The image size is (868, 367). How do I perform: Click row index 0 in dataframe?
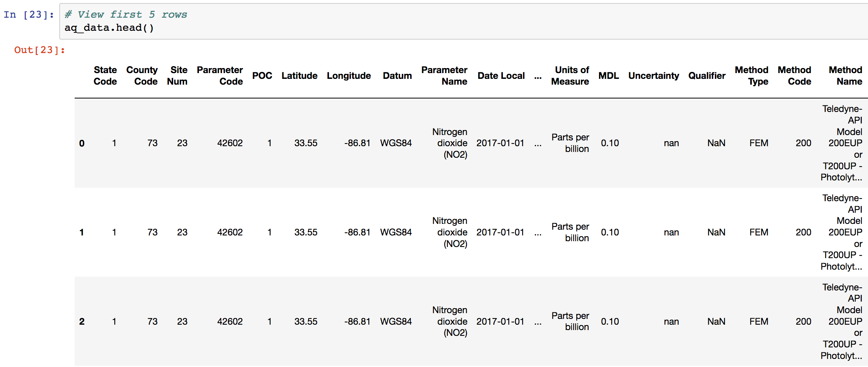[x=82, y=143]
